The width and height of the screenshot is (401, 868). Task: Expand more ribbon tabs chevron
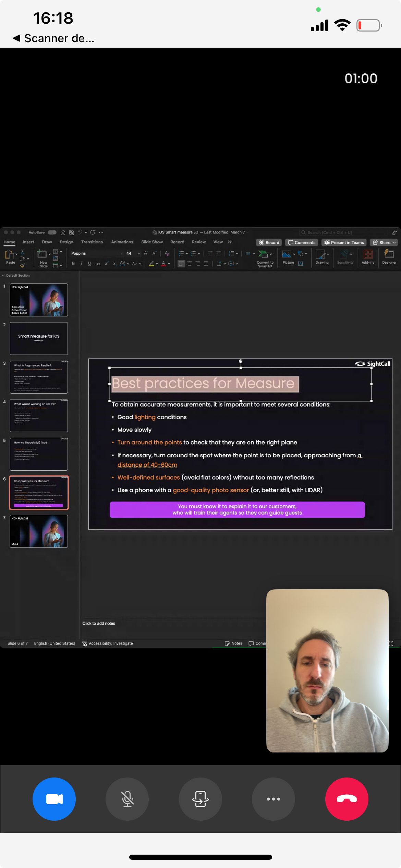pyautogui.click(x=230, y=242)
